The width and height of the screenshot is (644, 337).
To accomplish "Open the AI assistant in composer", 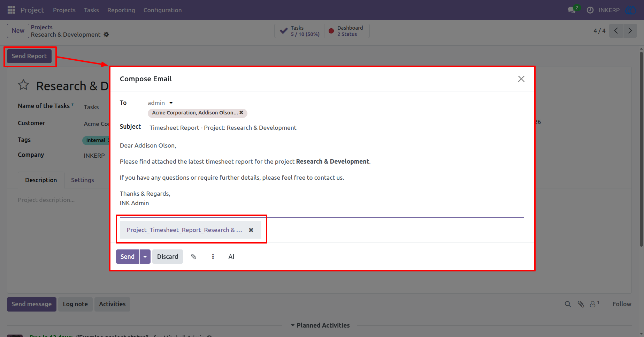I will 231,257.
